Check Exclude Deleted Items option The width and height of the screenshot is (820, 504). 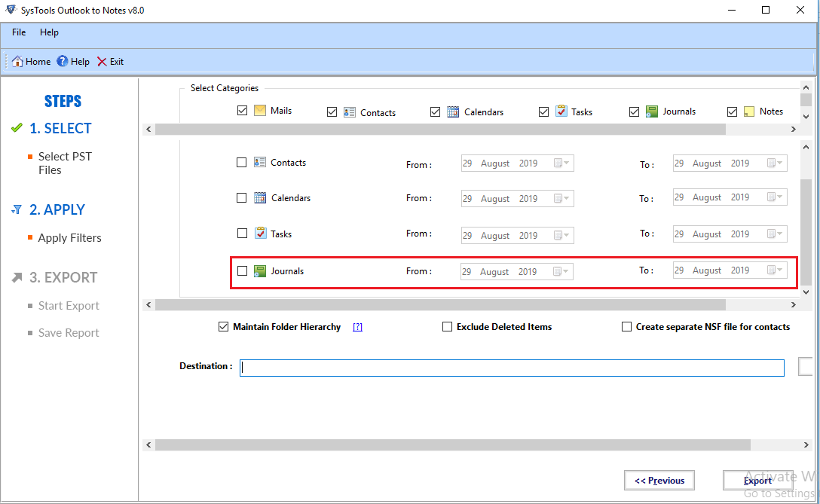[x=447, y=327]
